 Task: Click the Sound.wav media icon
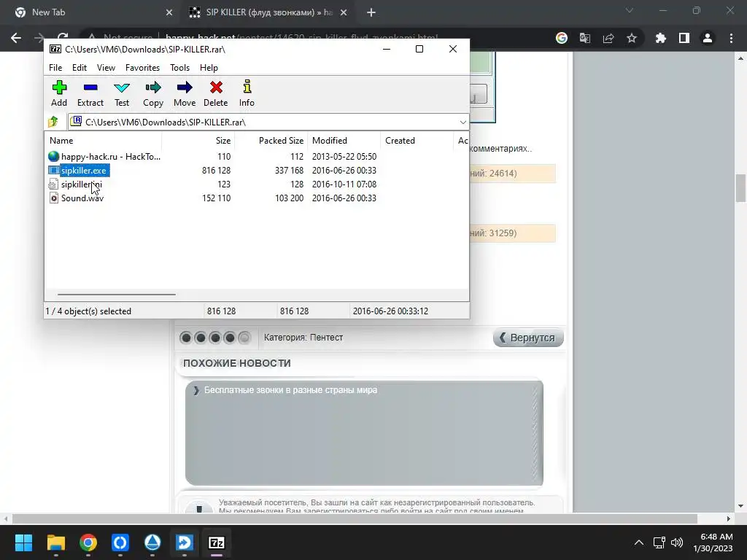point(54,198)
